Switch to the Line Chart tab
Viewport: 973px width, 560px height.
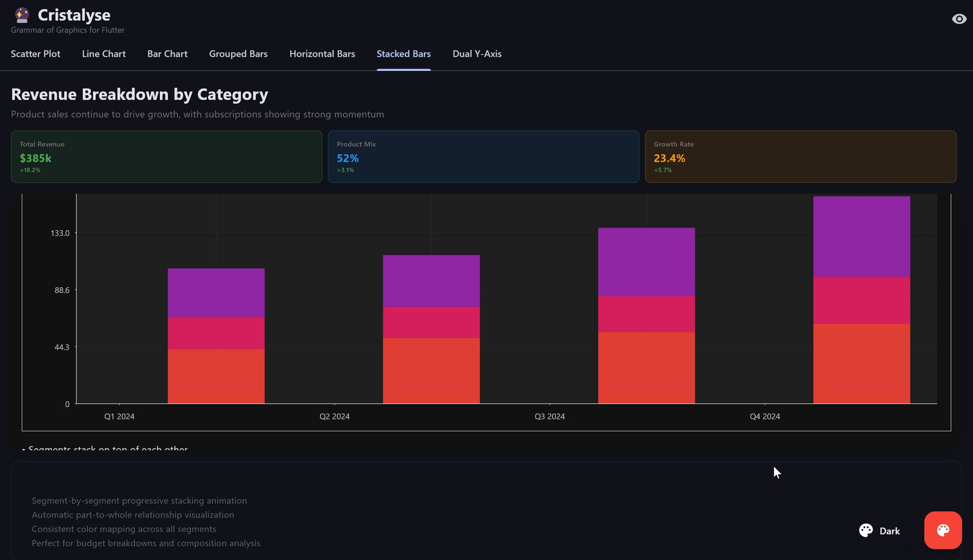[x=104, y=54]
